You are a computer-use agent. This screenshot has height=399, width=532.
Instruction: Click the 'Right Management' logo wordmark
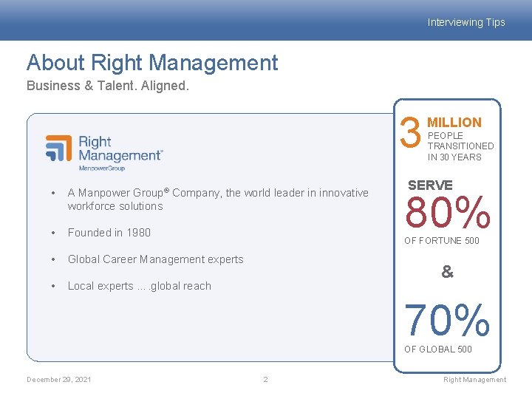coord(120,149)
